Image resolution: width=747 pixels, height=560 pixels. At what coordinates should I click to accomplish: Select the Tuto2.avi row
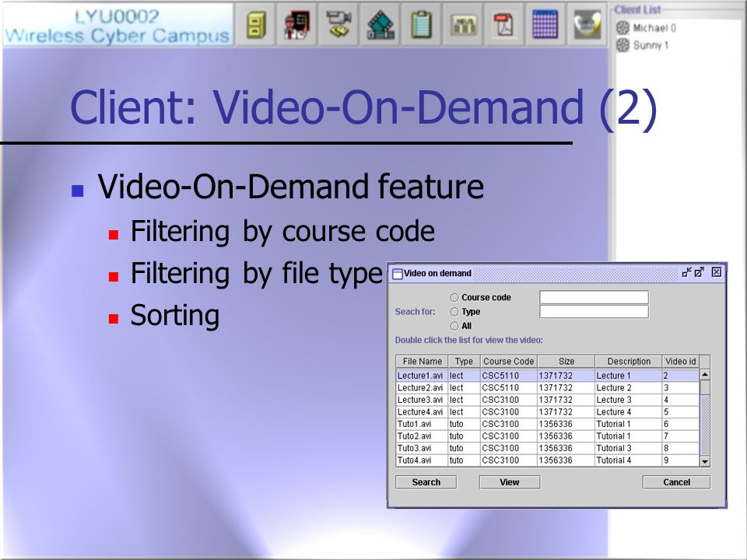coord(548,436)
